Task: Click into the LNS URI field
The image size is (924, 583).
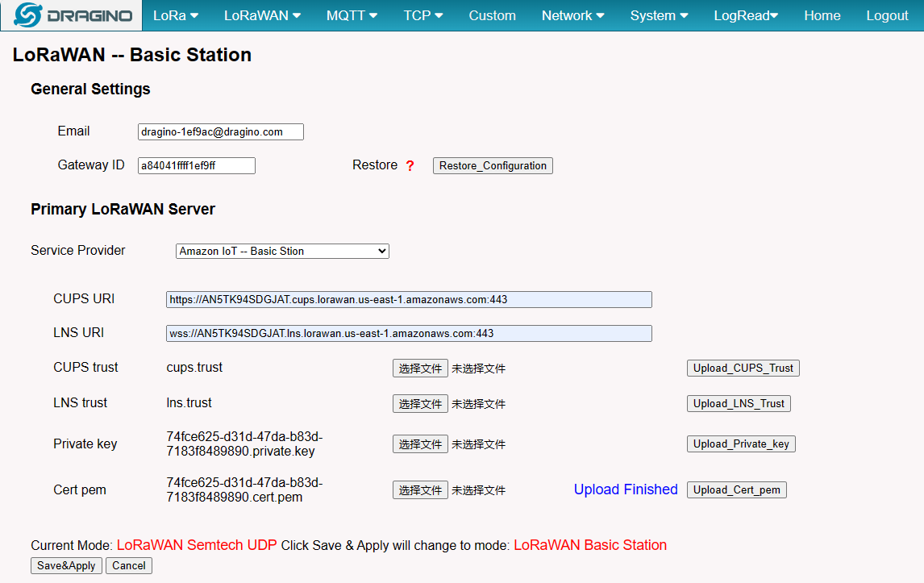Action: (409, 333)
